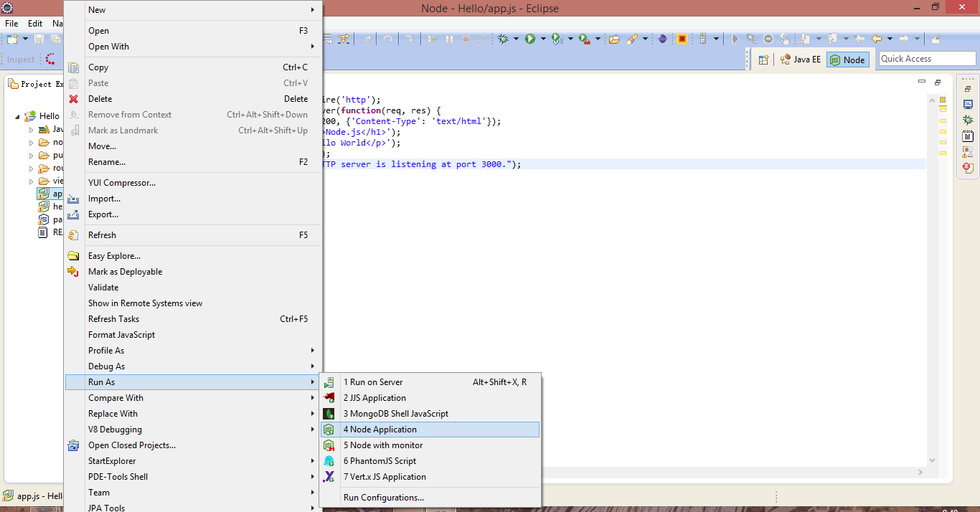Click the Hello project icon in tree
The image size is (980, 512).
[30, 115]
